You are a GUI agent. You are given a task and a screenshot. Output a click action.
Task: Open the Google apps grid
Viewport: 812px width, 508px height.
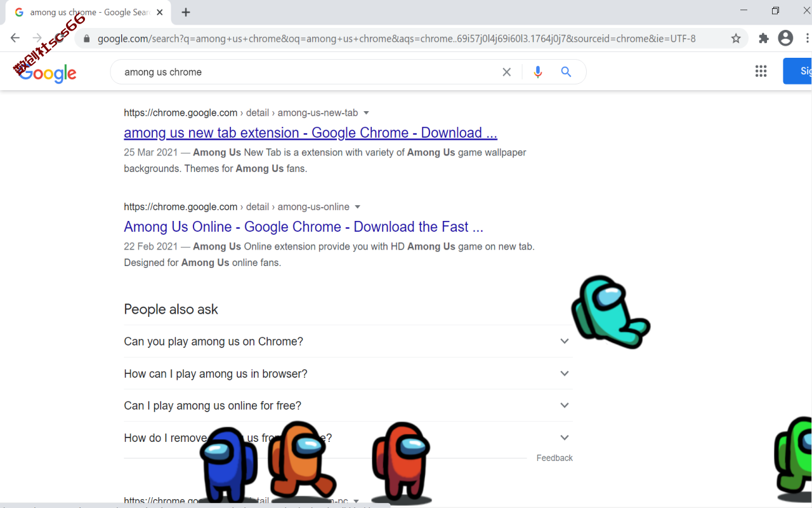(761, 71)
